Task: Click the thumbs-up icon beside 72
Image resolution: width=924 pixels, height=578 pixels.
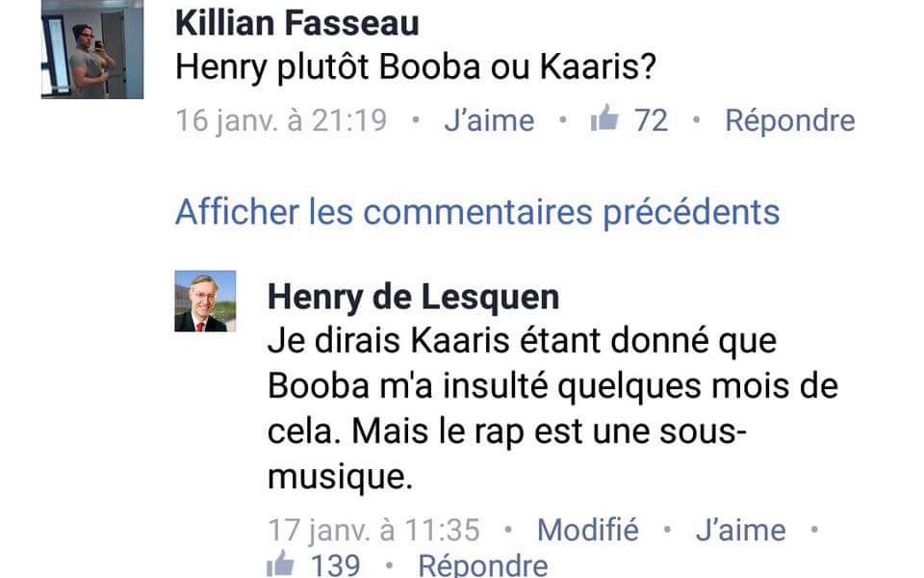Action: [603, 120]
